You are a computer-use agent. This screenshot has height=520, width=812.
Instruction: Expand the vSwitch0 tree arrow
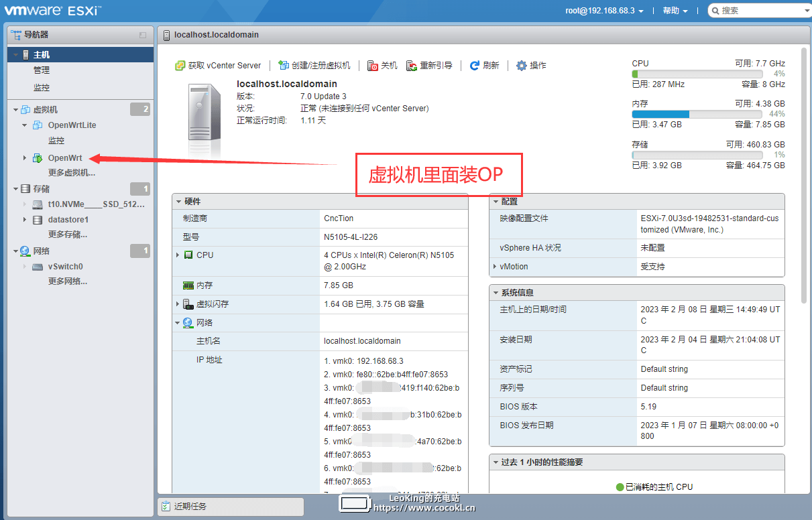(25, 267)
